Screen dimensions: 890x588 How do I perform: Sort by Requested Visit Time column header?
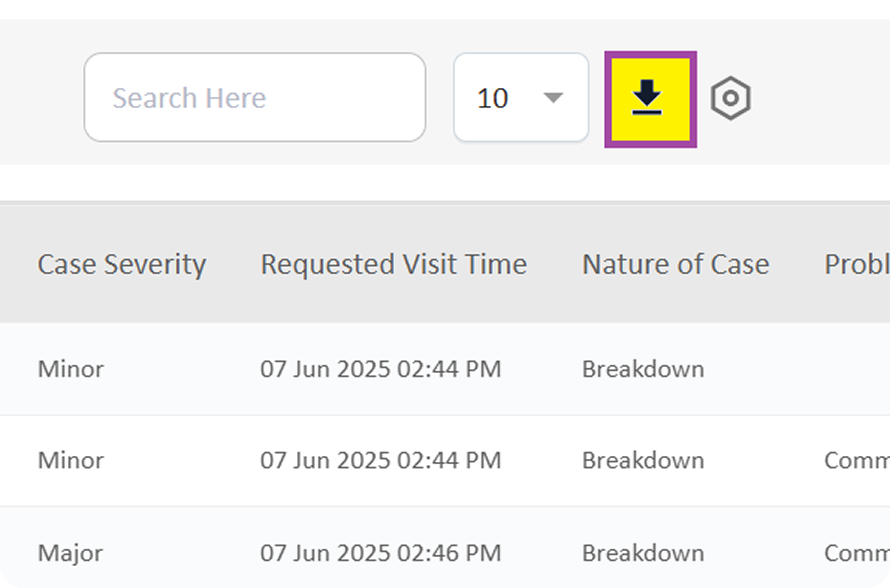tap(393, 264)
